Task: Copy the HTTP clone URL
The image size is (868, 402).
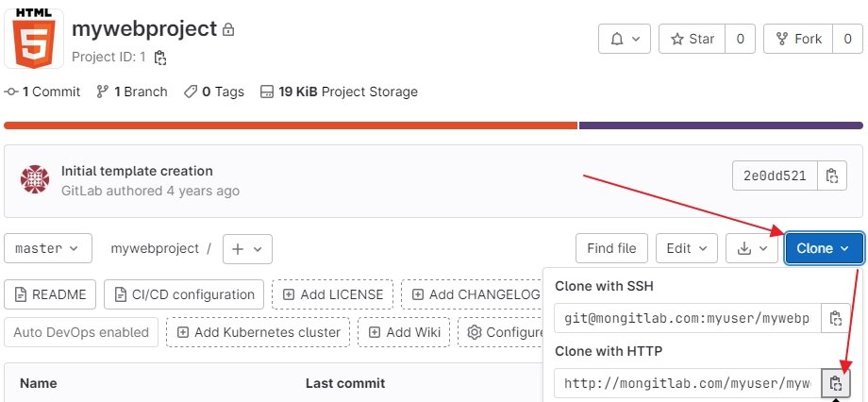Action: point(835,383)
